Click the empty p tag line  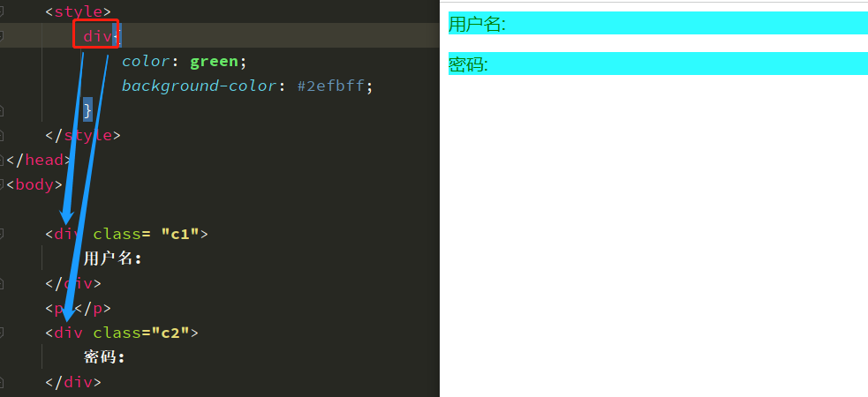point(78,308)
